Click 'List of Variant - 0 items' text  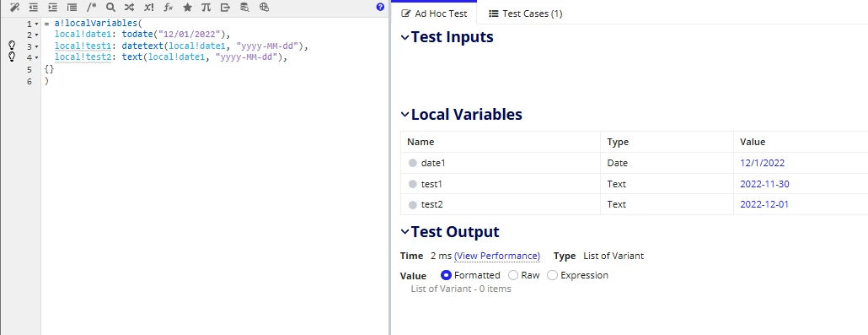click(461, 289)
